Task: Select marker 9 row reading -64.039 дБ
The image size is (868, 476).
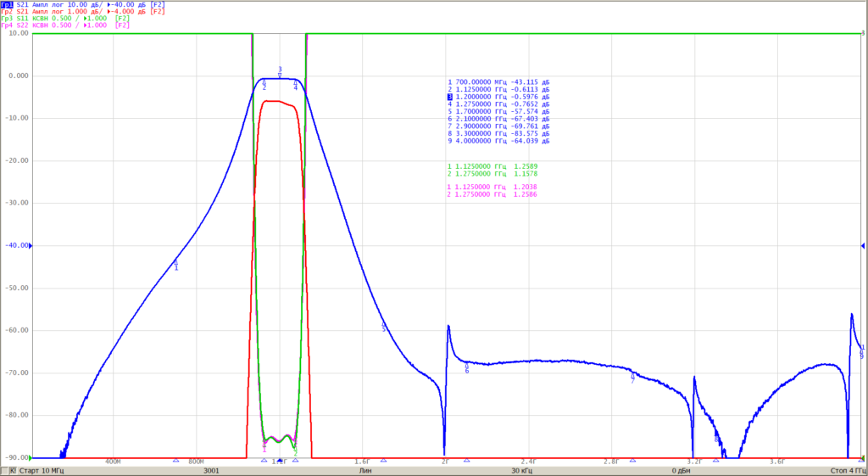Action: [x=498, y=142]
